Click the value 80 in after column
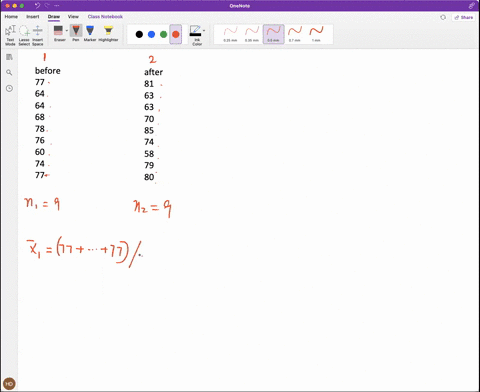The width and height of the screenshot is (480, 392). (149, 177)
